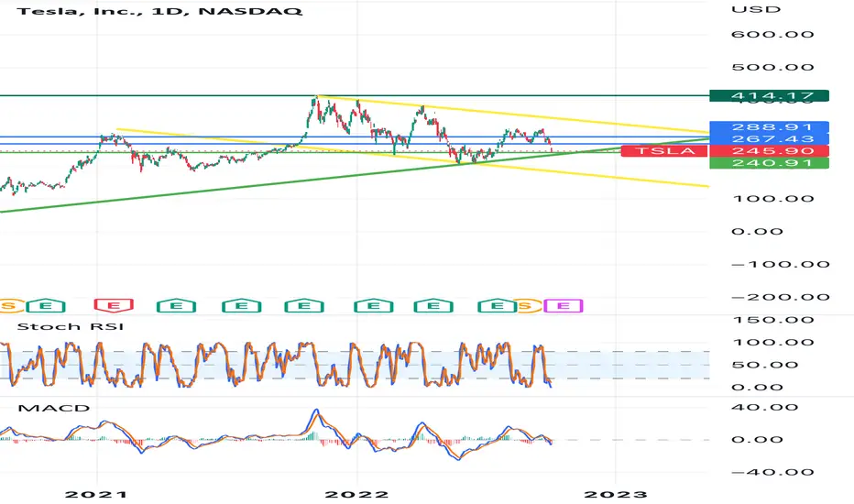The width and height of the screenshot is (854, 504).
Task: Click the Tesla, Inc., 1D, NASDAQ chart title
Action: click(159, 11)
